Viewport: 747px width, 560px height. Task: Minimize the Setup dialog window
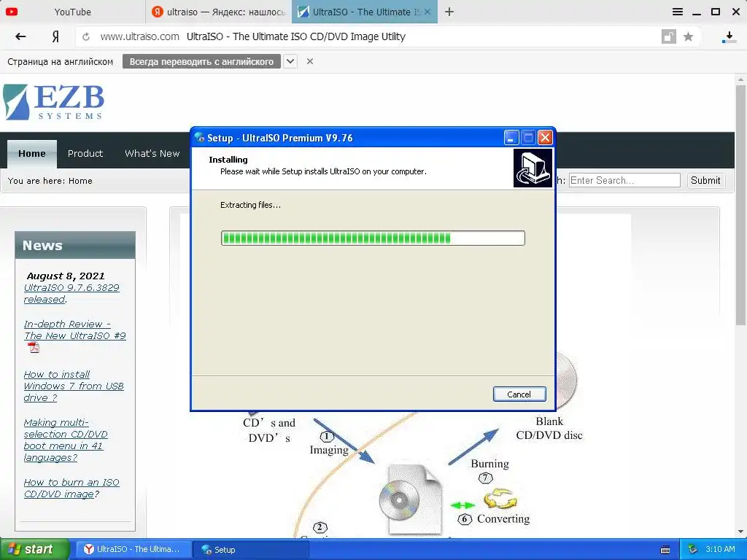click(511, 138)
